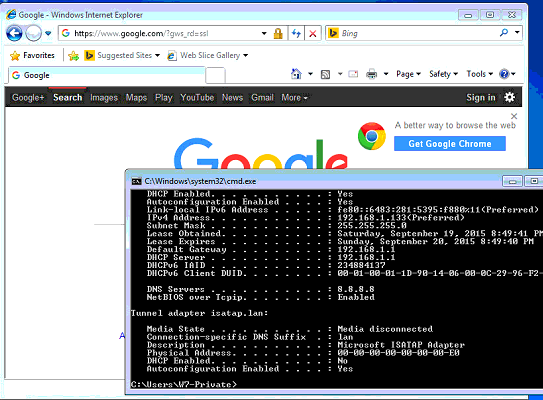This screenshot has height=400, width=543.
Task: Click Sign in on Google bar
Action: pos(481,98)
